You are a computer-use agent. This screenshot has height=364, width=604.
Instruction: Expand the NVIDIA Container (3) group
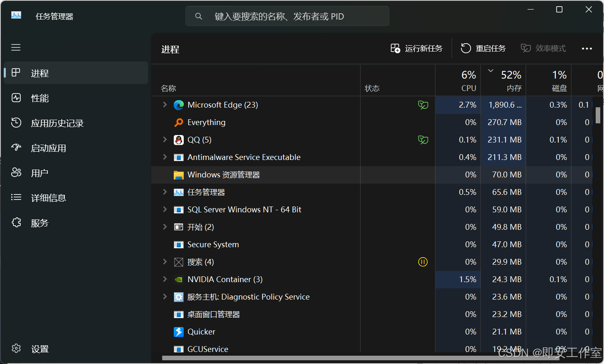point(165,279)
